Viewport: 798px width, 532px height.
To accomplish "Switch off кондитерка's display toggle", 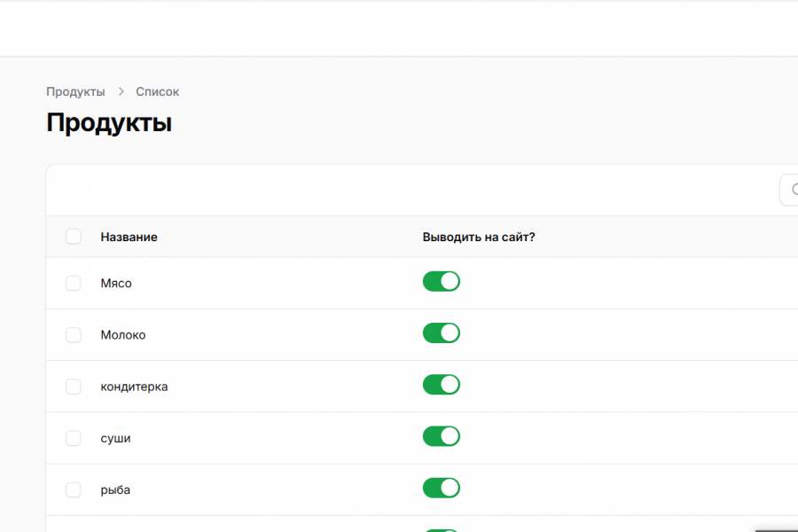I will [x=441, y=385].
